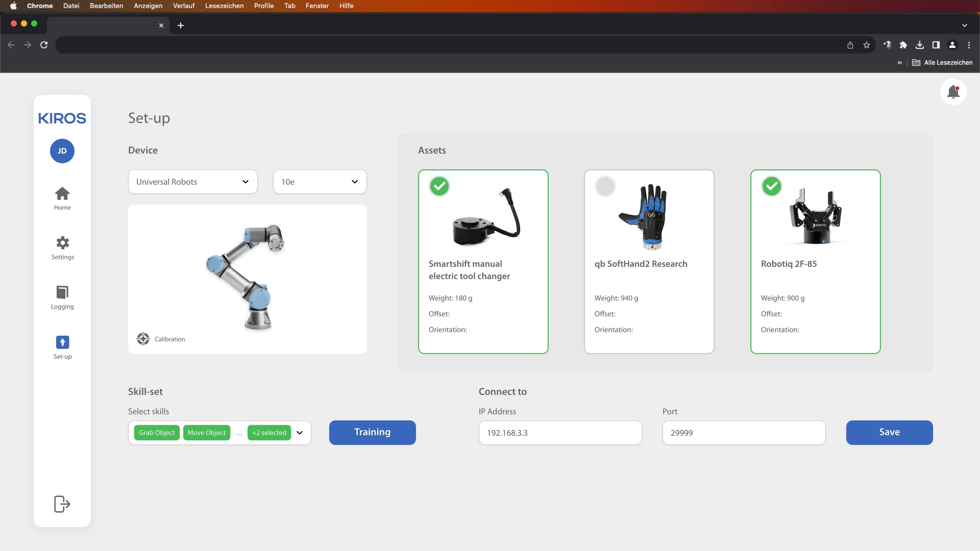Open the Fenster menu
The image size is (980, 551).
[x=317, y=6]
